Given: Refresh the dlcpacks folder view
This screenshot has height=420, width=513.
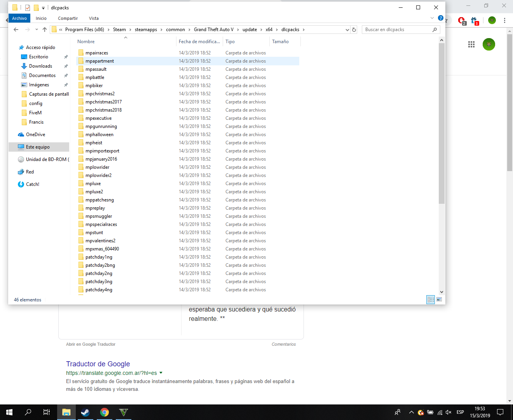Looking at the screenshot, I should pos(354,30).
